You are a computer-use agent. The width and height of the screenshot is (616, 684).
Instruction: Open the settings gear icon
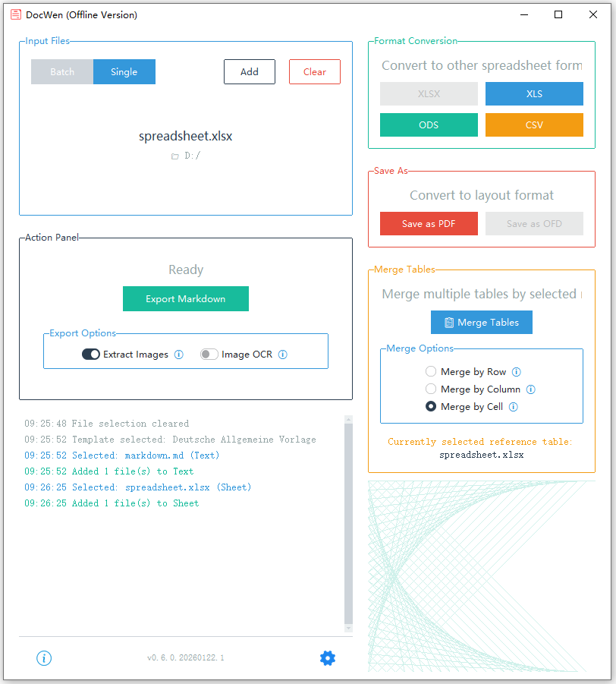click(328, 658)
